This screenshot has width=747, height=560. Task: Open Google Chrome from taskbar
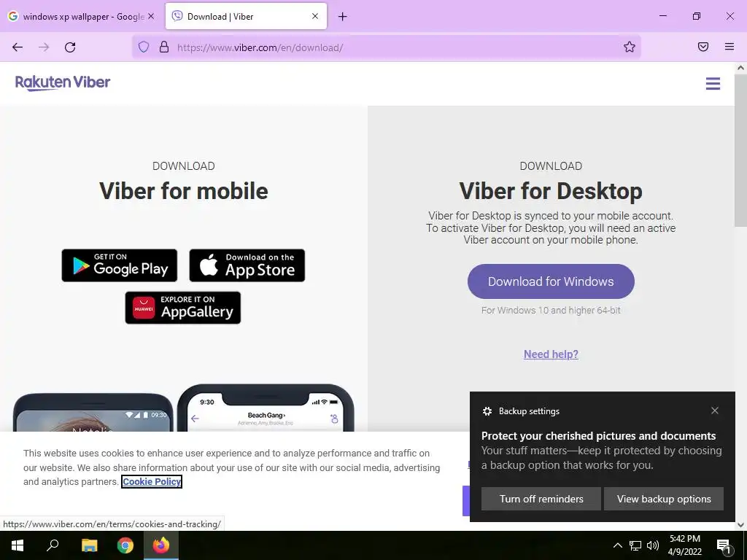[x=125, y=545]
